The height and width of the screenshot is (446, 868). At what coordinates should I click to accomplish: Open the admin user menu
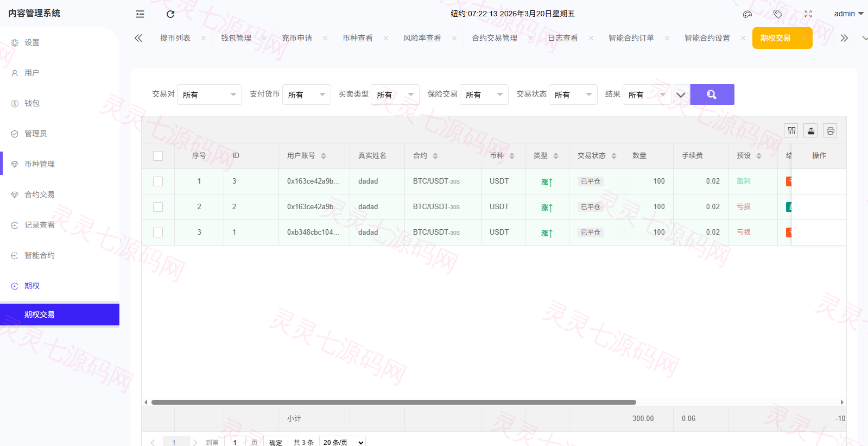848,14
